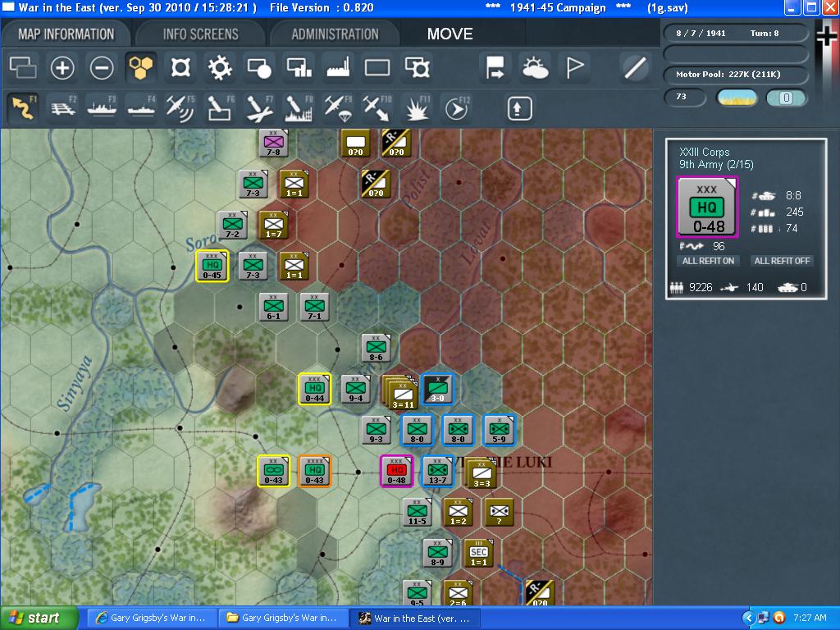Open the ADMINISTRATION tab
This screenshot has width=840, height=630.
(335, 34)
